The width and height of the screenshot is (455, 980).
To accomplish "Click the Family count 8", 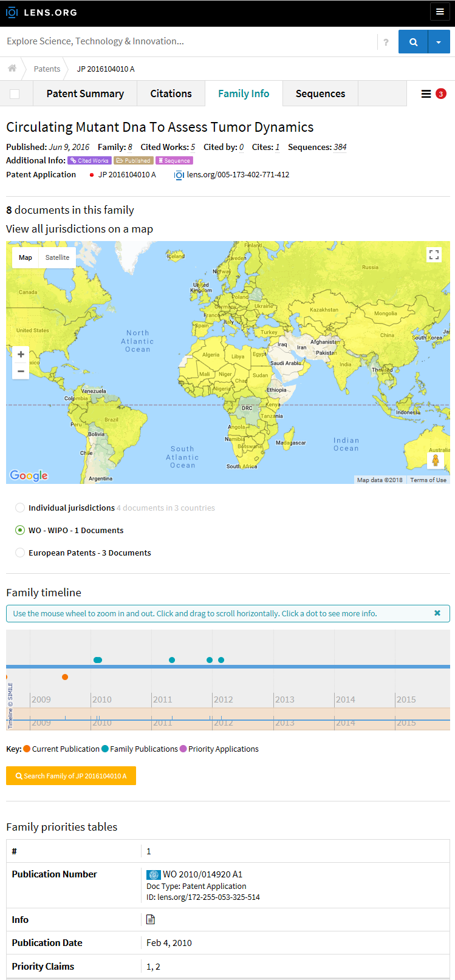I will point(130,147).
